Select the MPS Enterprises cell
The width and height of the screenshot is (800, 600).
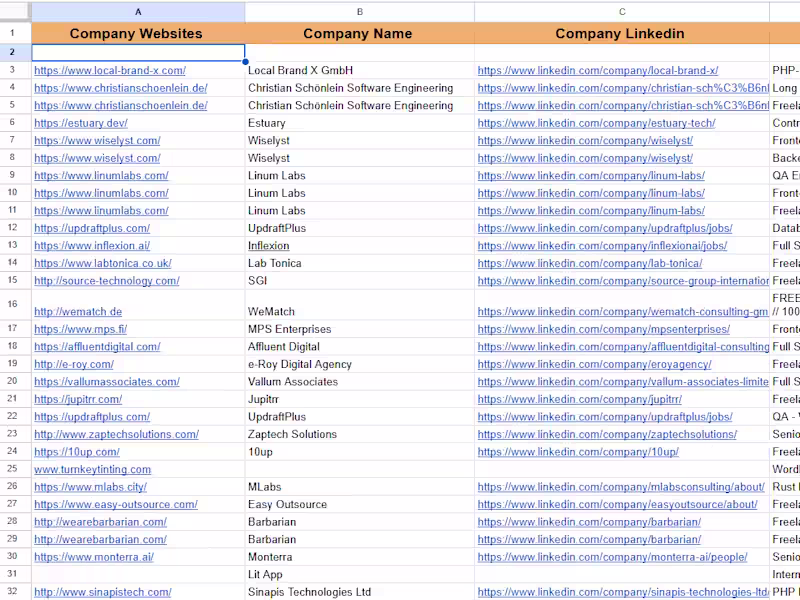[360, 329]
